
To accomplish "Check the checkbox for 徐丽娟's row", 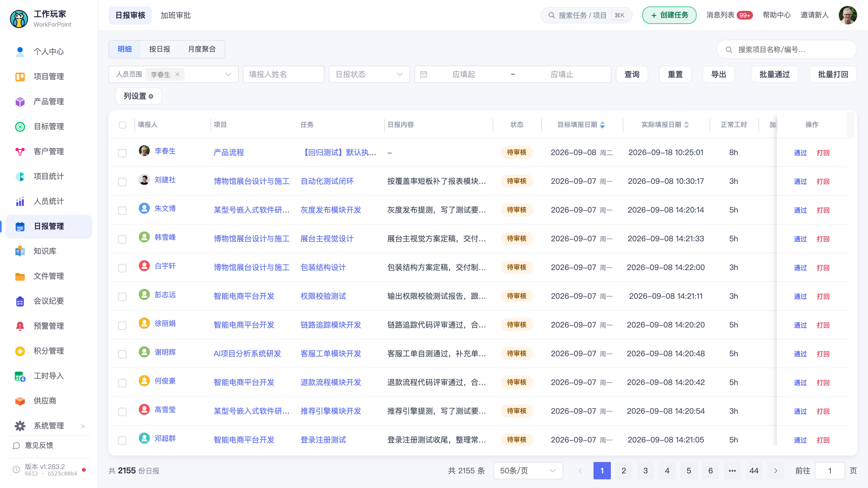I will click(122, 325).
